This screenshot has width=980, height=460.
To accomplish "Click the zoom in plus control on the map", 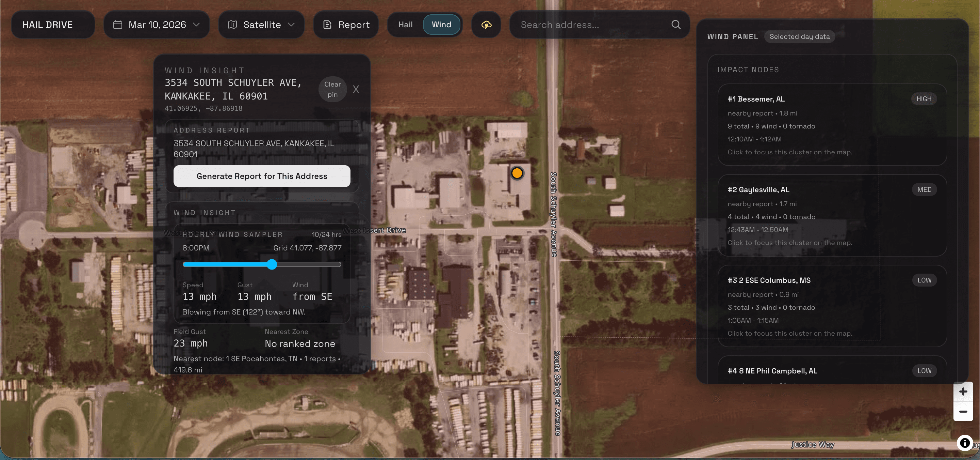I will tap(963, 392).
